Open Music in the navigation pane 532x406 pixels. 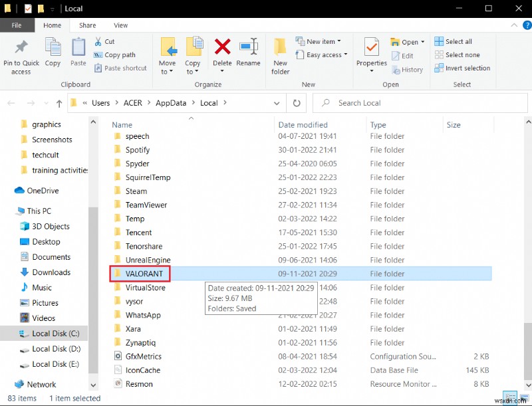pyautogui.click(x=37, y=287)
